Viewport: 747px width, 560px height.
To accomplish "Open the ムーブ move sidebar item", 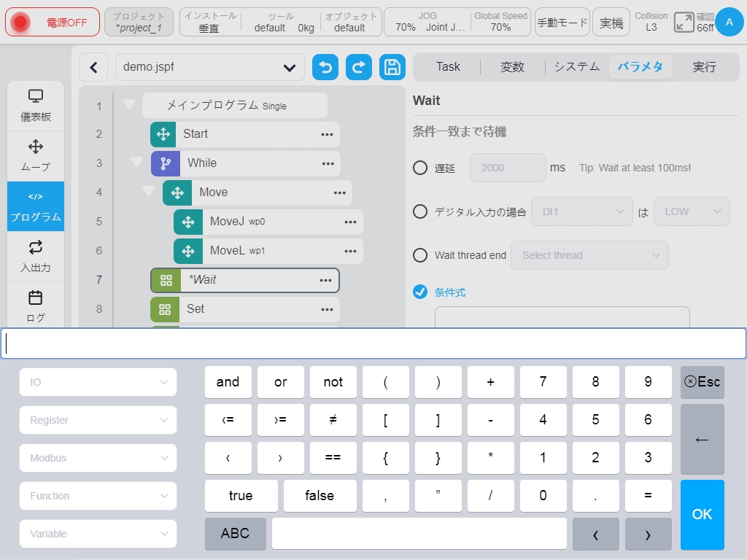I will click(36, 156).
